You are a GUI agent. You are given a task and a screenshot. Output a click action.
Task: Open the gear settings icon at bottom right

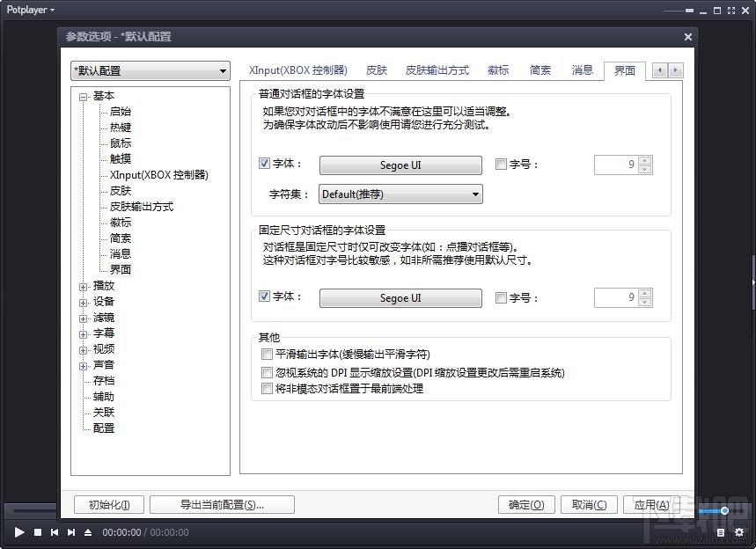click(739, 532)
